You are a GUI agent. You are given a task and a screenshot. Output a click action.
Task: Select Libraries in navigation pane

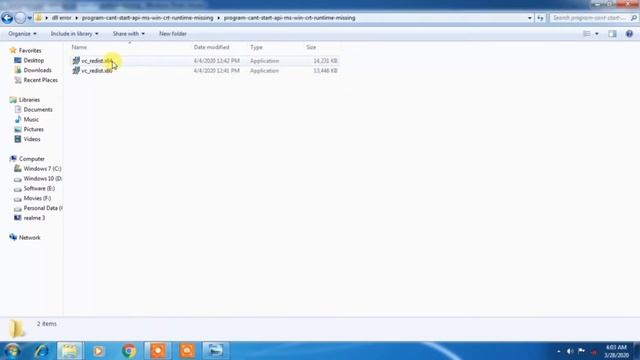pyautogui.click(x=29, y=100)
